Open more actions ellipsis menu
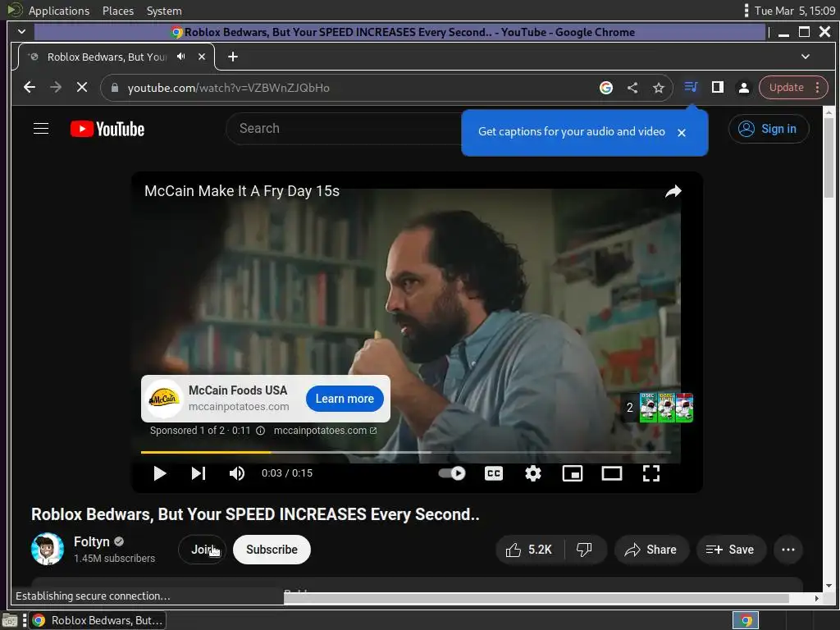This screenshot has width=840, height=630. tap(788, 550)
